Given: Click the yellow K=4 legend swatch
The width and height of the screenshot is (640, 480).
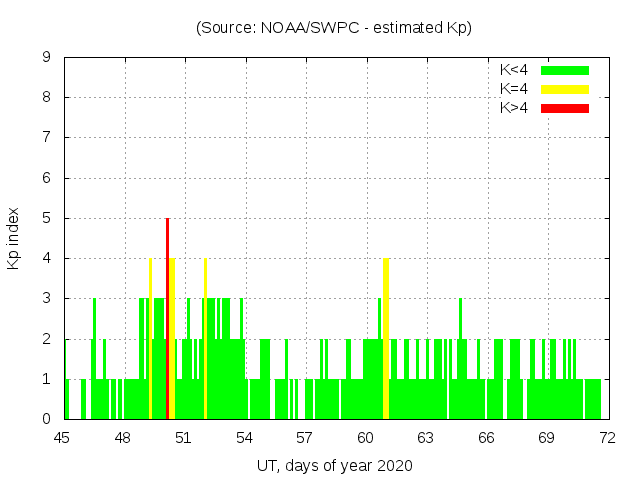Looking at the screenshot, I should (x=565, y=89).
